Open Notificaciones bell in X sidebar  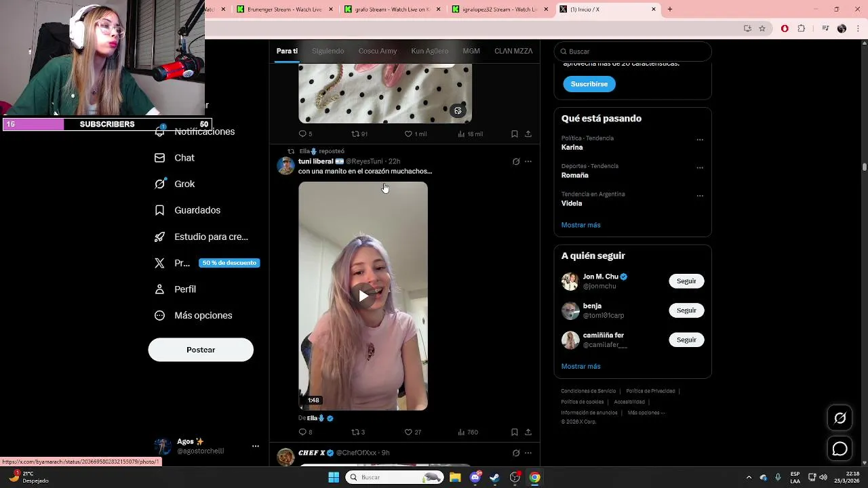pos(160,131)
